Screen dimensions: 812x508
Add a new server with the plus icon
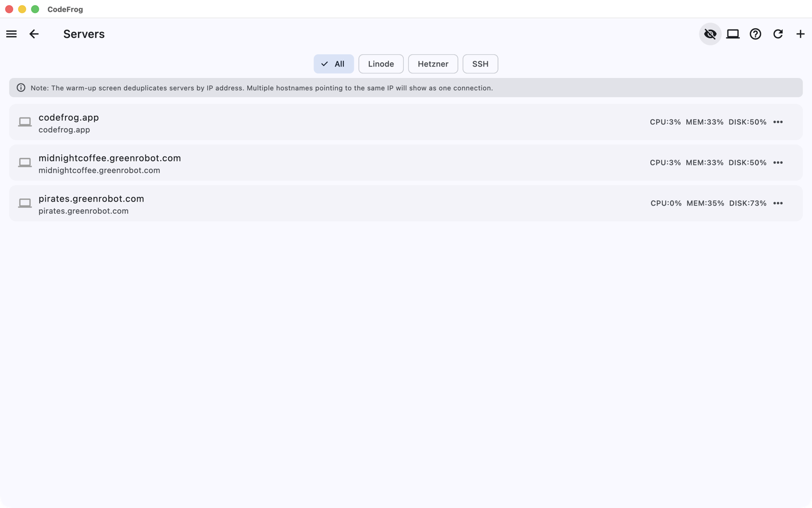(x=800, y=34)
